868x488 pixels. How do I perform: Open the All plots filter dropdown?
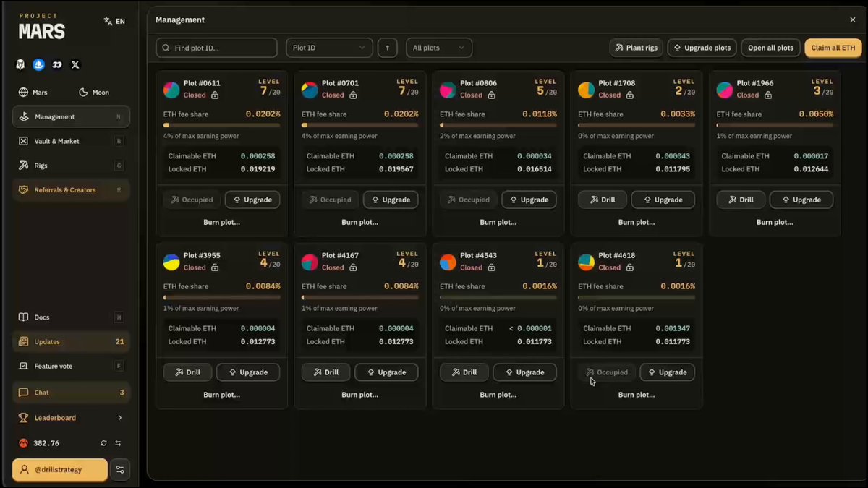point(439,48)
